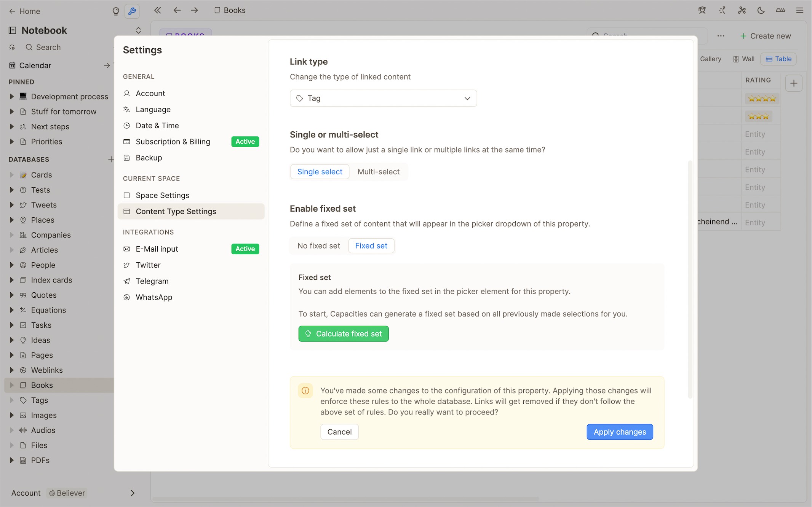Expand the Development process pinned item

coord(11,96)
